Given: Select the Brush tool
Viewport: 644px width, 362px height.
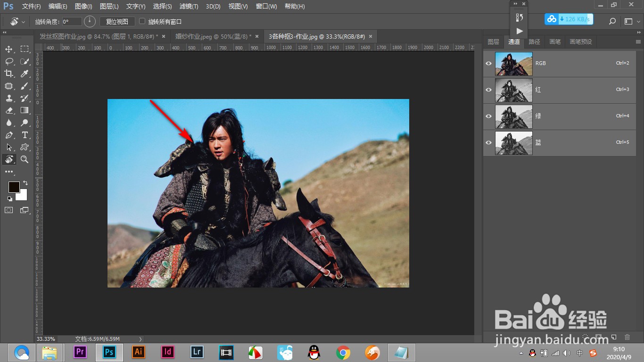Looking at the screenshot, I should (x=25, y=86).
